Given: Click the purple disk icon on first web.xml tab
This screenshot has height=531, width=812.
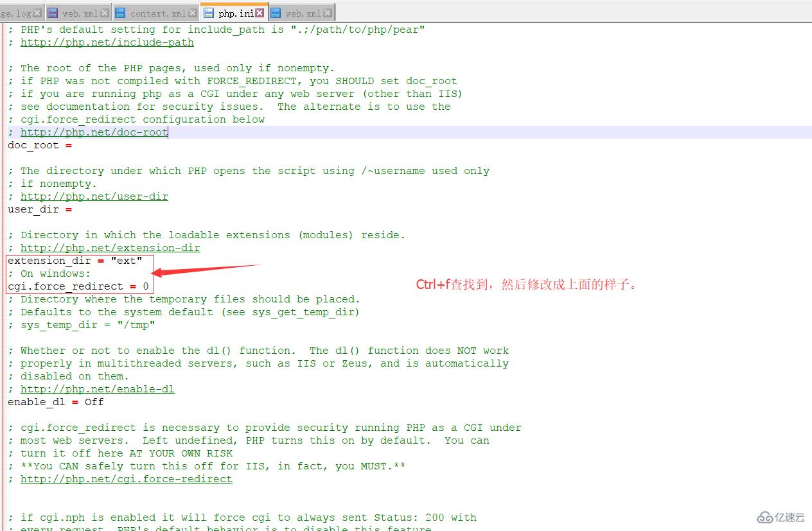Looking at the screenshot, I should coord(53,13).
